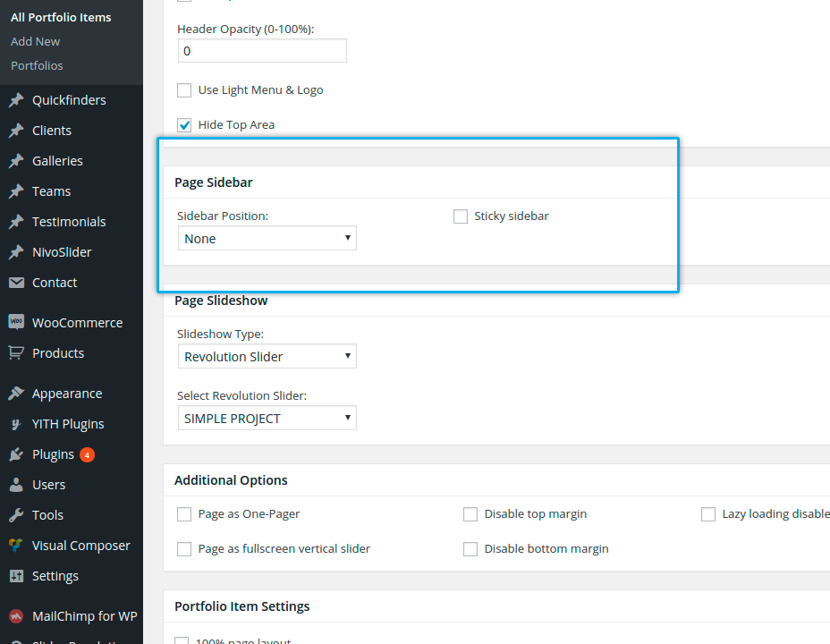Enable the Sticky sidebar checkbox

[461, 216]
